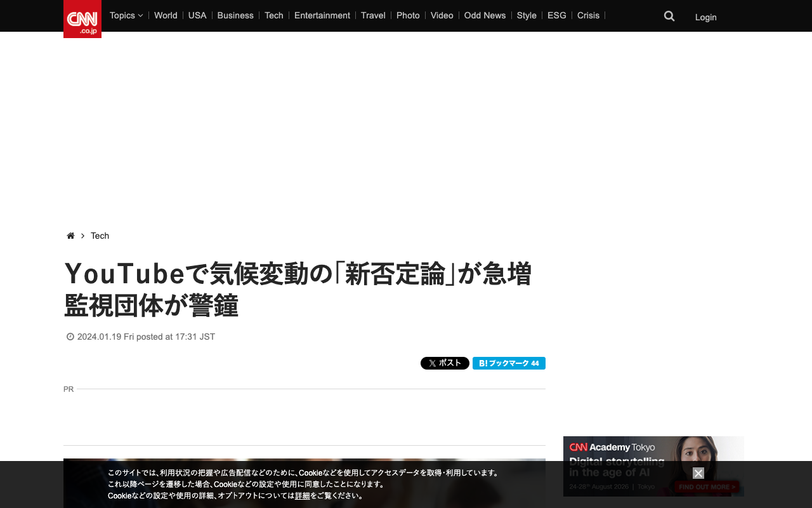
Task: Go to the Business section
Action: point(235,15)
